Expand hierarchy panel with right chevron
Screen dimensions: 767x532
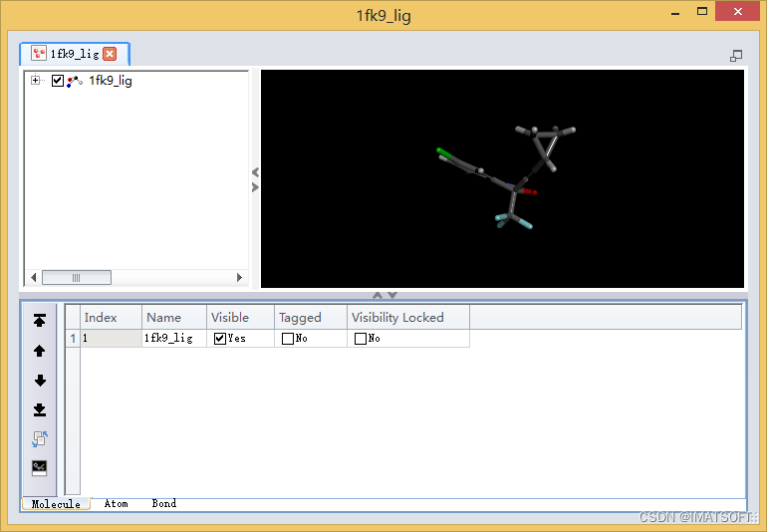(x=255, y=187)
